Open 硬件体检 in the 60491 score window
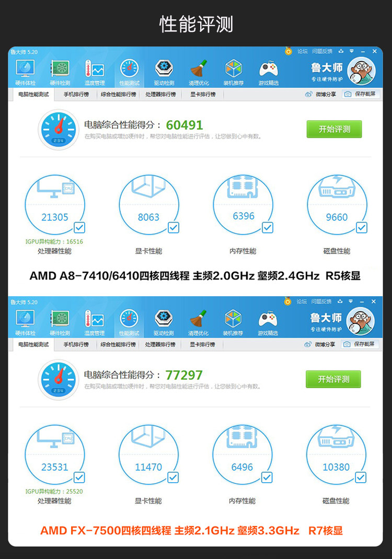 [x=25, y=73]
